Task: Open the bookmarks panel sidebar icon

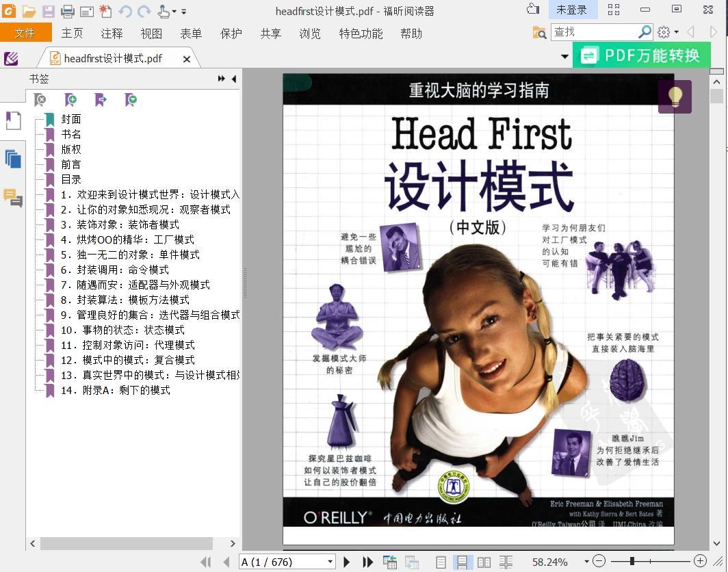Action: pyautogui.click(x=13, y=120)
